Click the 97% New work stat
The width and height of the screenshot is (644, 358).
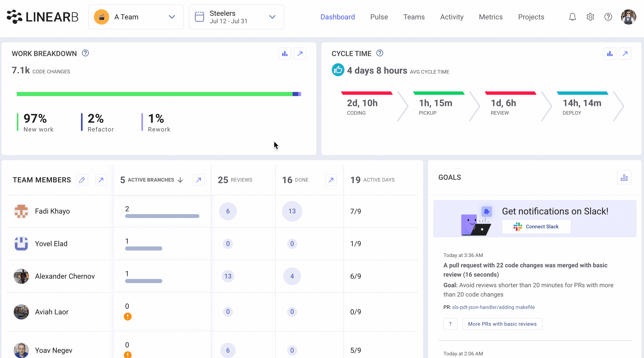pyautogui.click(x=35, y=122)
